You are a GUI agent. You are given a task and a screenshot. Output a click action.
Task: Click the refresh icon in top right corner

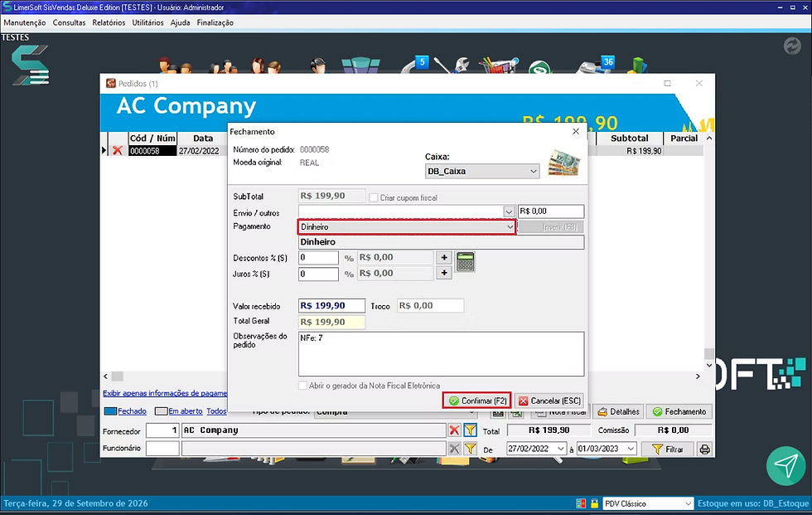click(x=792, y=46)
